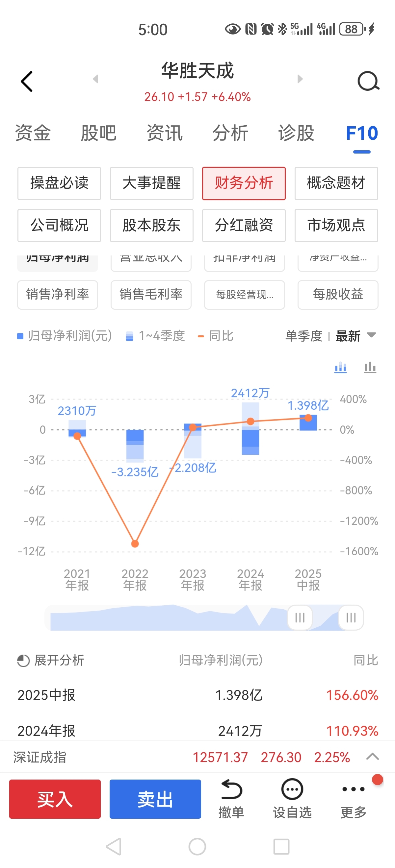This screenshot has height=868, width=395.
Task: Open the 分红融资 section
Action: click(x=244, y=226)
